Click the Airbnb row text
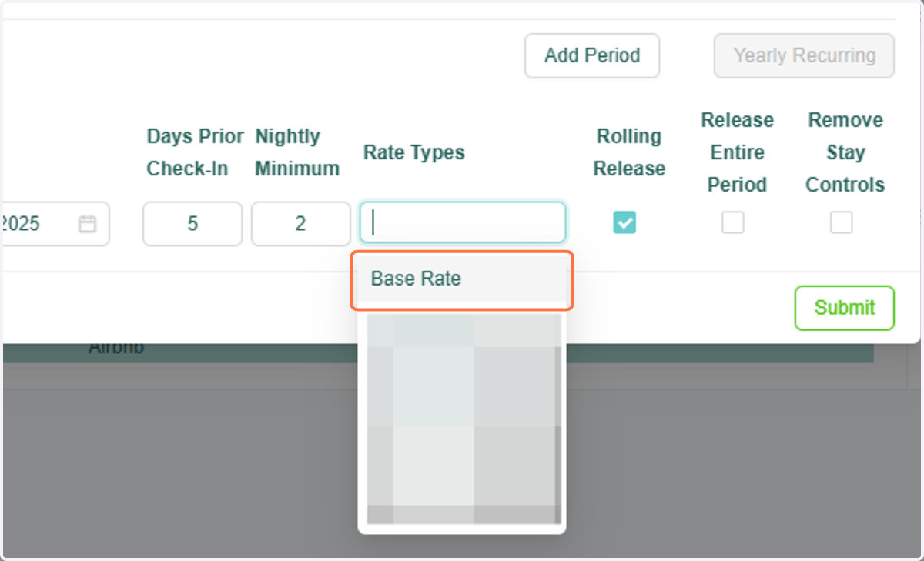The width and height of the screenshot is (924, 561). (116, 348)
